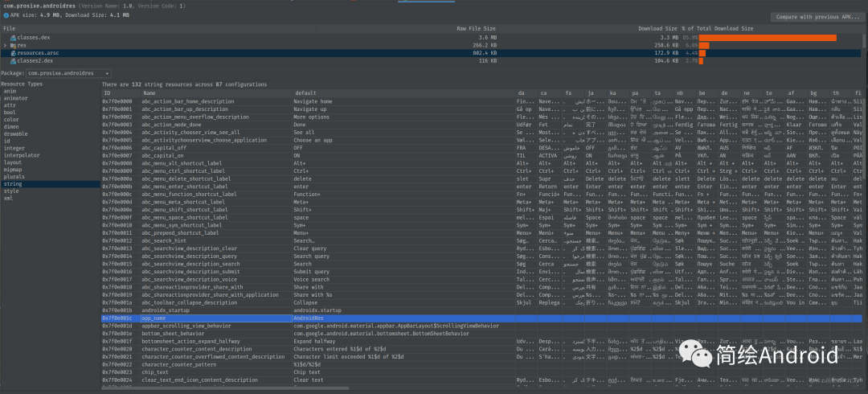The width and height of the screenshot is (868, 394).
Task: Select the id resource type
Action: 6,142
